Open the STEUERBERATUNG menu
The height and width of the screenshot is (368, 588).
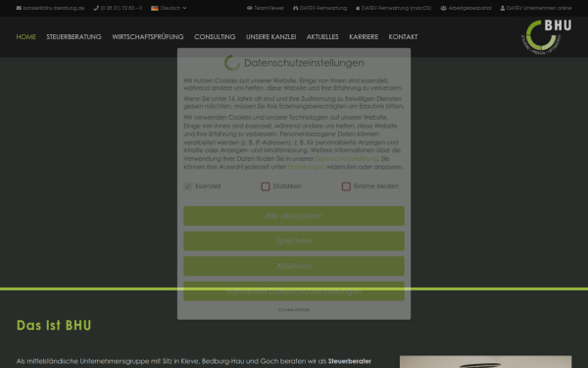73,37
